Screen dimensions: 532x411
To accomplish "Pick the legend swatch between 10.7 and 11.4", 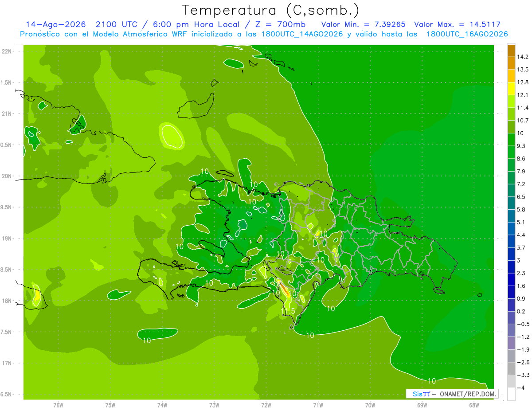I will 511,114.
